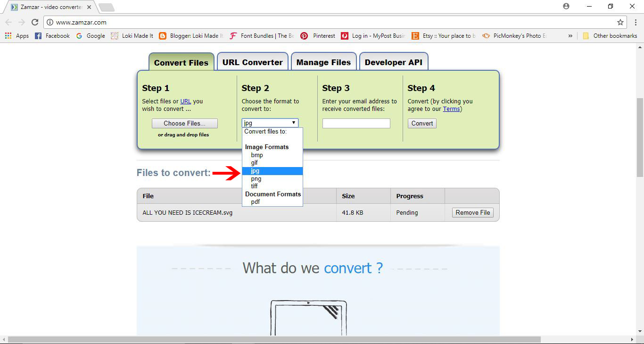The height and width of the screenshot is (344, 644).
Task: Open the Etsy bookmark
Action: [x=444, y=36]
